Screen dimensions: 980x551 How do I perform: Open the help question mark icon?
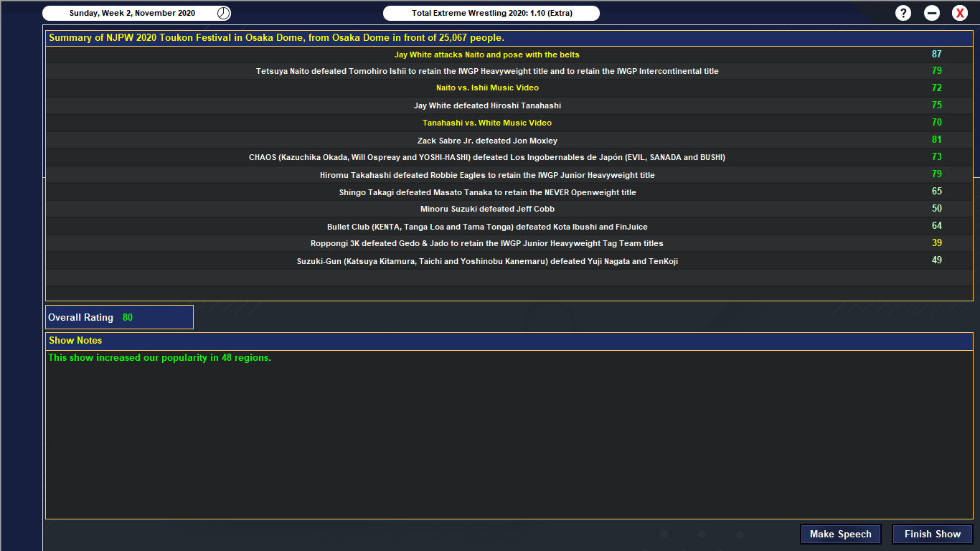[x=903, y=13]
